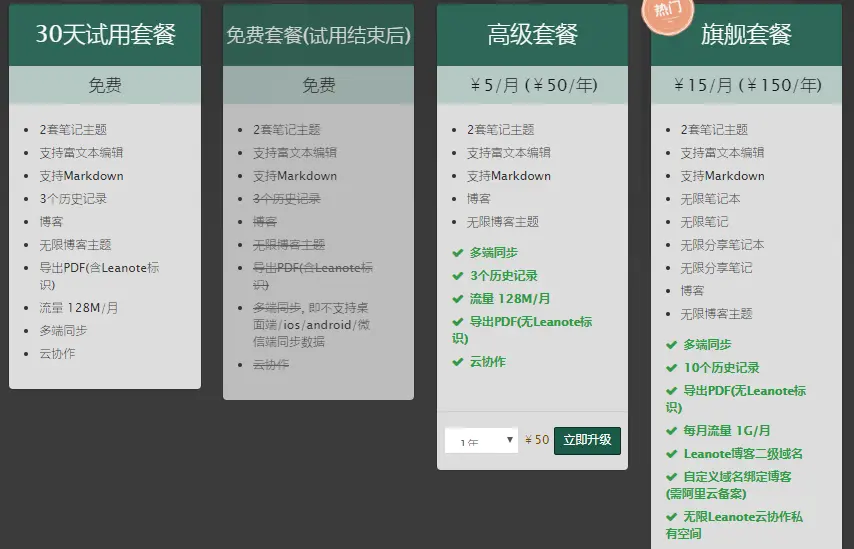Viewport: 854px width, 549px height.
Task: Click 云协作 in the 30天试用套餐 card
Action: click(57, 353)
